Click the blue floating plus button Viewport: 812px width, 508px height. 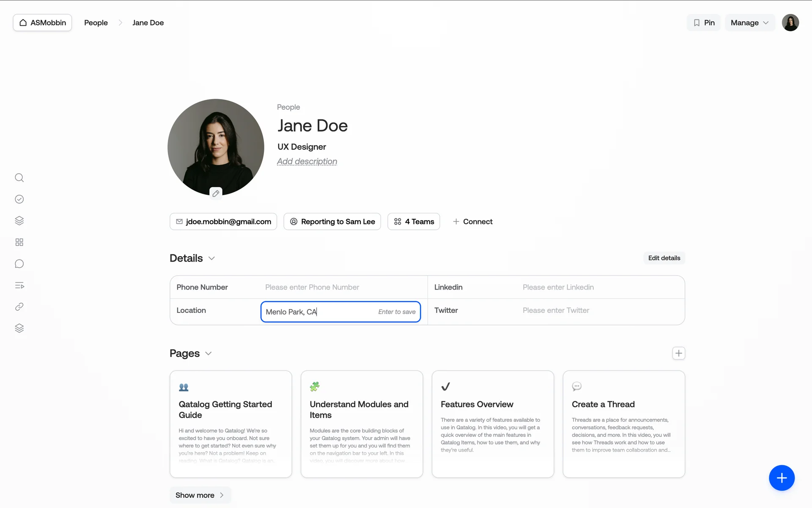781,478
